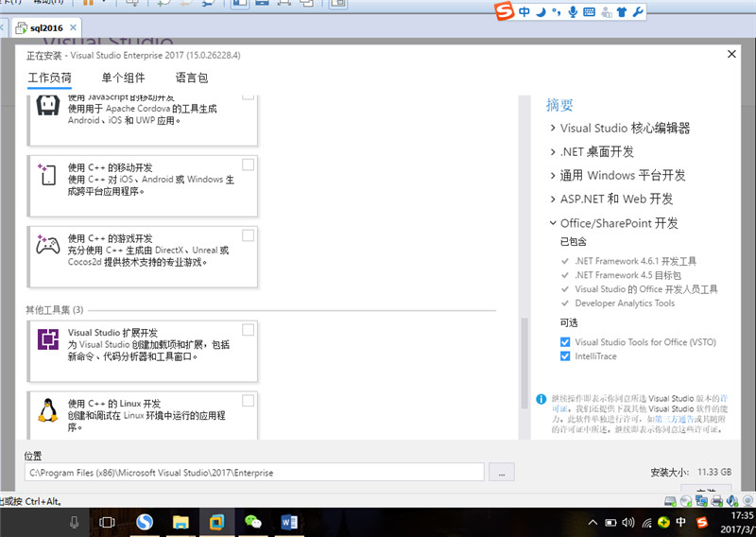The width and height of the screenshot is (756, 537).
Task: Click the Wi-Fi network tray icon
Action: tap(646, 522)
